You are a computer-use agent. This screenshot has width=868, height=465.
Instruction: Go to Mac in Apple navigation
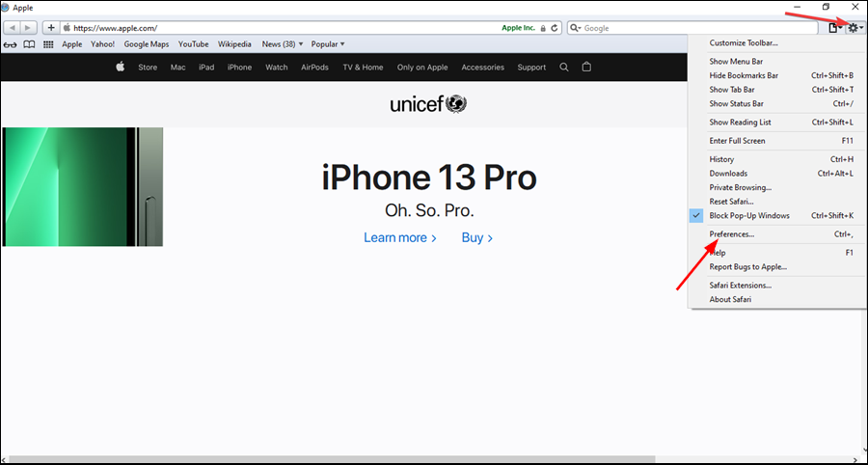pos(178,67)
